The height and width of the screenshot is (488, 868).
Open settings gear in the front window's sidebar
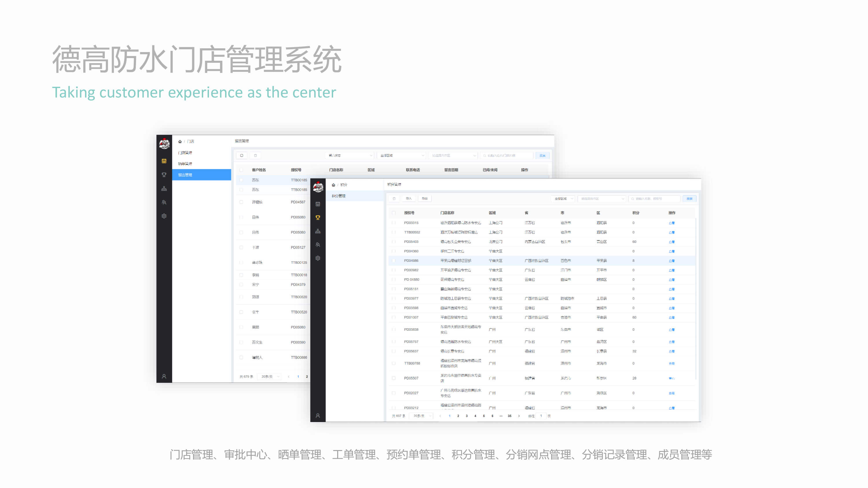point(318,258)
